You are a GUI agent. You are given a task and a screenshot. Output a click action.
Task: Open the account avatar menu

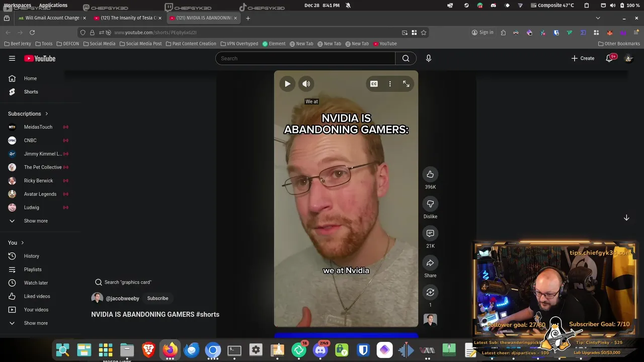628,58
